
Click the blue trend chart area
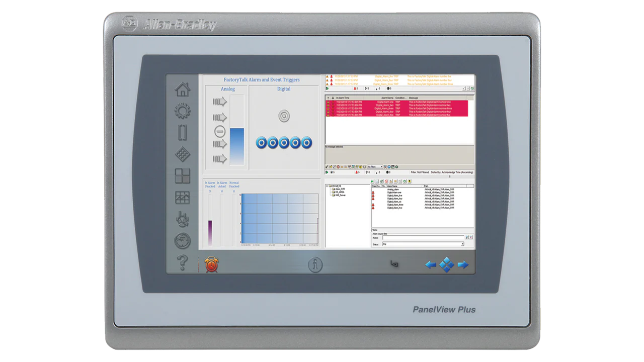tap(280, 219)
